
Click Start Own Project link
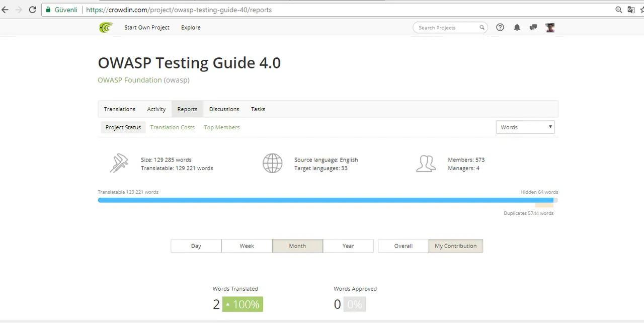coord(147,28)
